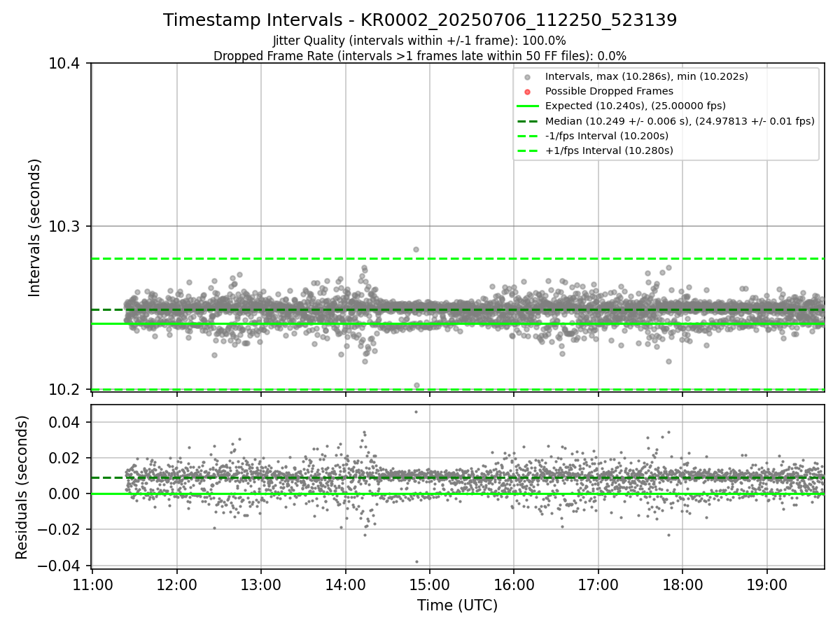Select the 'Dropped Frame Rate' subtitle line
Image resolution: width=840 pixels, height=630 pixels.
tap(420, 56)
